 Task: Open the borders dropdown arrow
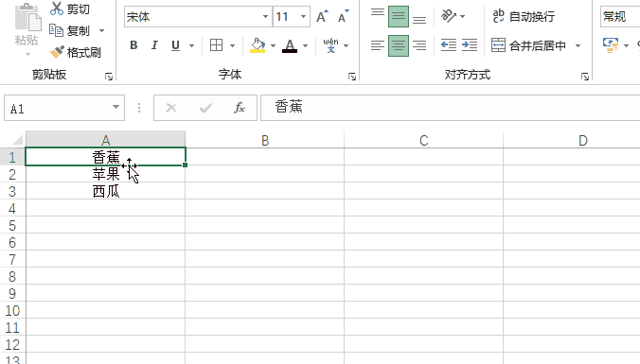coord(232,45)
